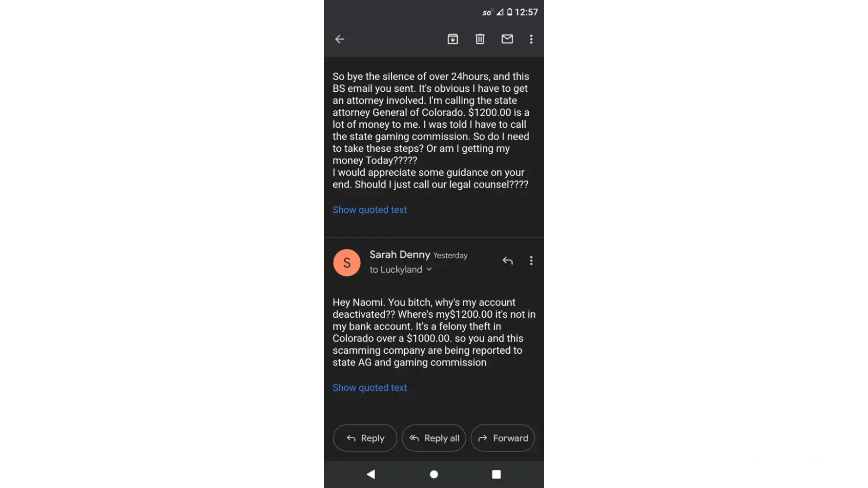
Task: Tap the Android home circle button
Action: (x=434, y=474)
